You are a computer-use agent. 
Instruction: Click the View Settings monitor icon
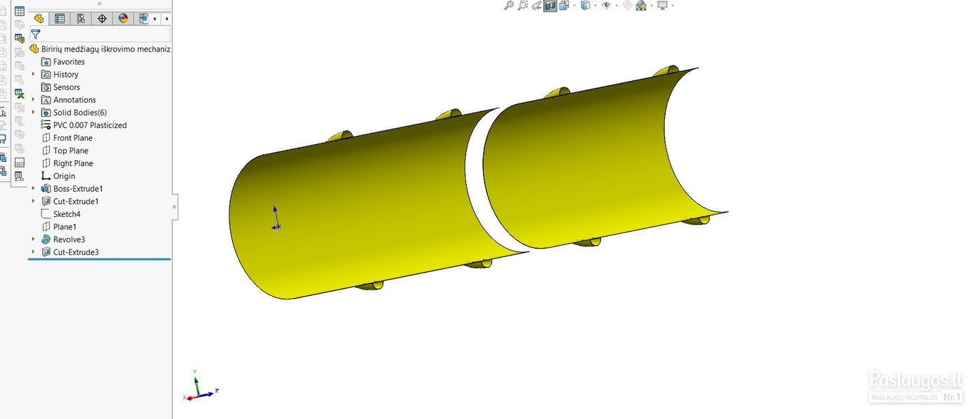pyautogui.click(x=662, y=5)
